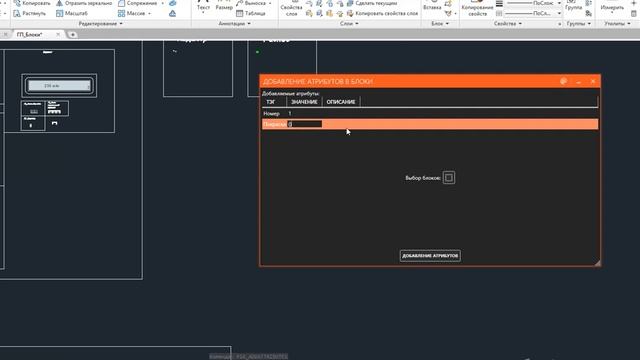Expand the Блок panel
Viewport: 640px width, 360px height.
(440, 24)
